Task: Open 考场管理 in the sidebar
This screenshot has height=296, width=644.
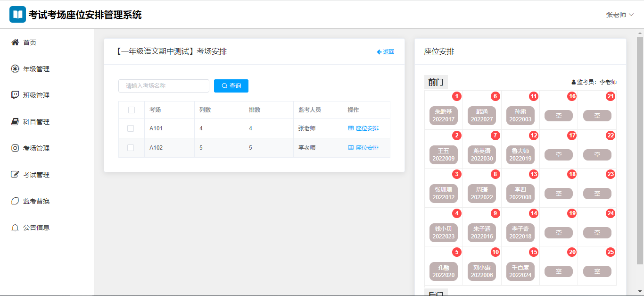Action: [x=47, y=148]
